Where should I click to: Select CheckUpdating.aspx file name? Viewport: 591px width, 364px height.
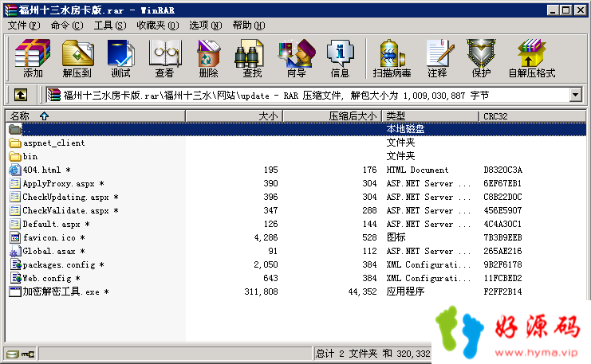click(x=65, y=198)
